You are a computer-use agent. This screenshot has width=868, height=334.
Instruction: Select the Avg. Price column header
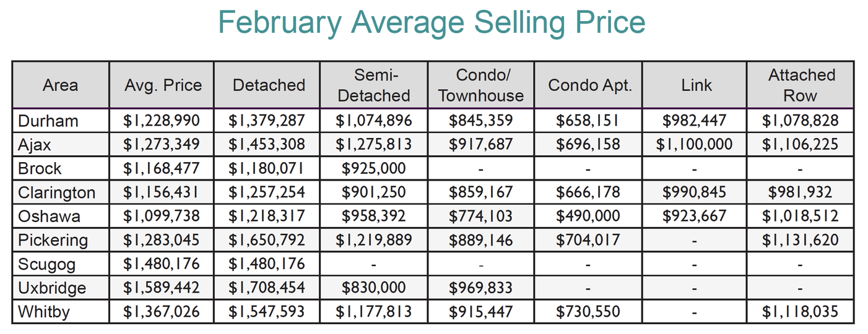[163, 85]
